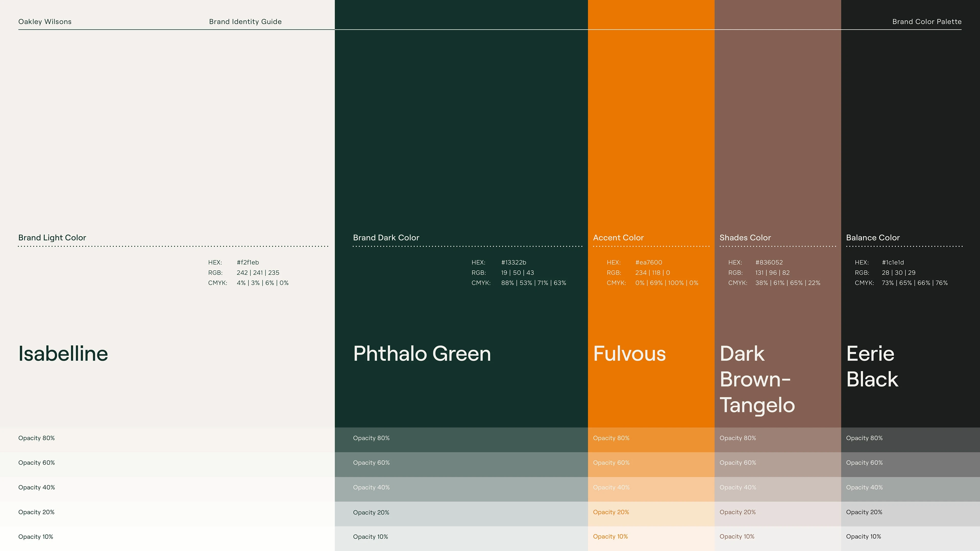Click the hex value #ea7600

(x=649, y=262)
